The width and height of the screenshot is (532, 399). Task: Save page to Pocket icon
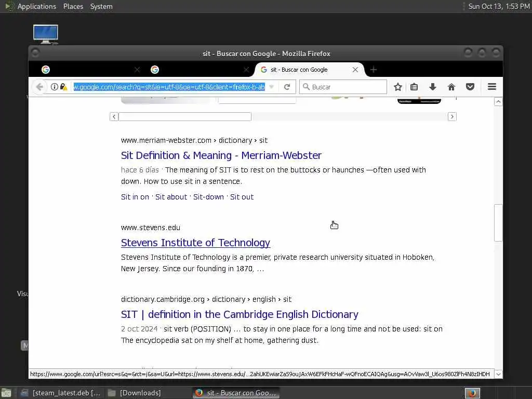tap(470, 87)
